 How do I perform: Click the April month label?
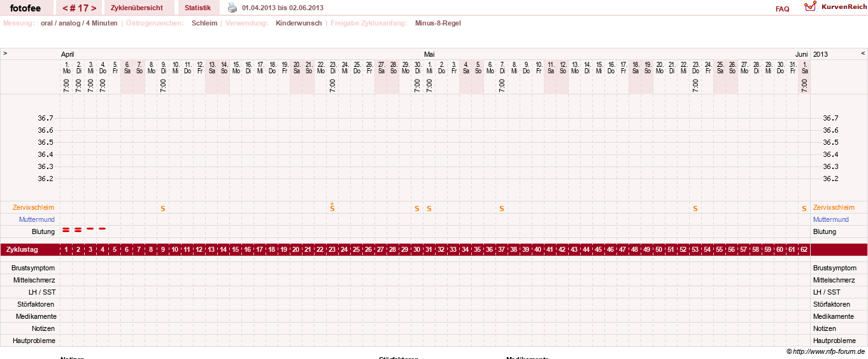68,54
